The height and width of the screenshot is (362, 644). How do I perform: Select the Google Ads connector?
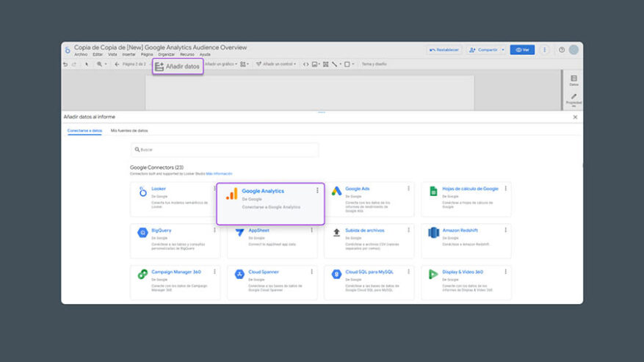point(369,199)
